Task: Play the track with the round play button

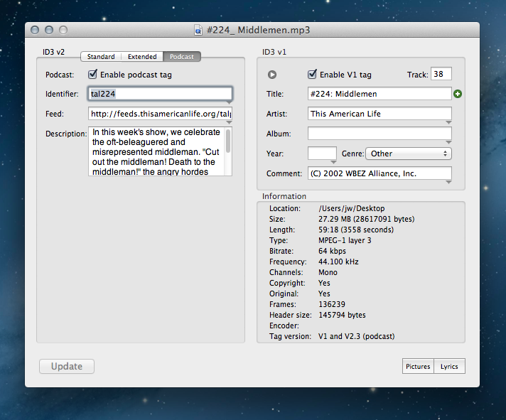Action: [272, 75]
